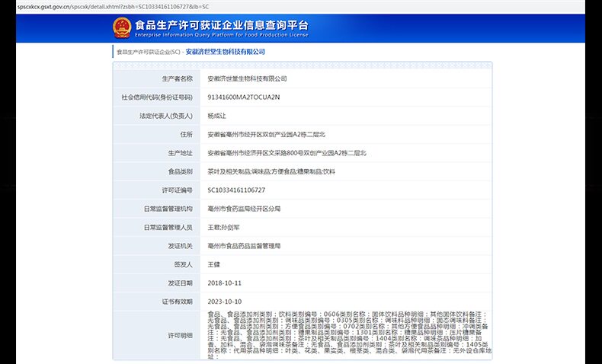The image size is (602, 364).
Task: Click the platform title 食品生产许可获证企业信息查询平台
Action: 222,25
